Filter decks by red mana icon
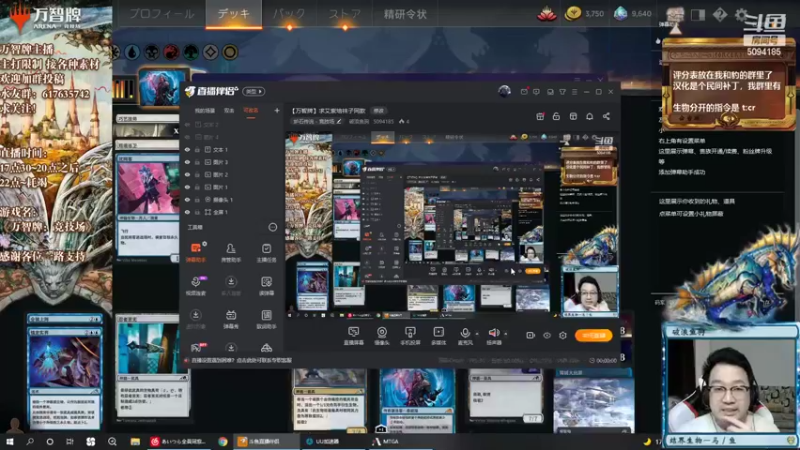The height and width of the screenshot is (450, 800). click(171, 52)
